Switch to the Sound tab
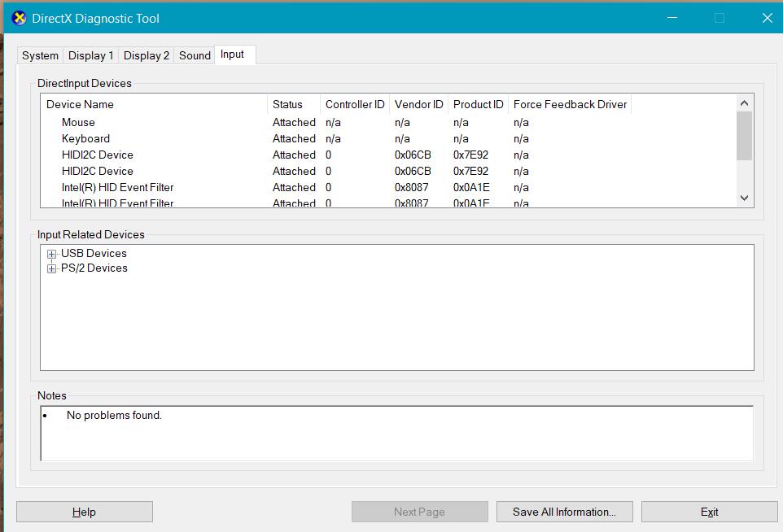 [195, 55]
